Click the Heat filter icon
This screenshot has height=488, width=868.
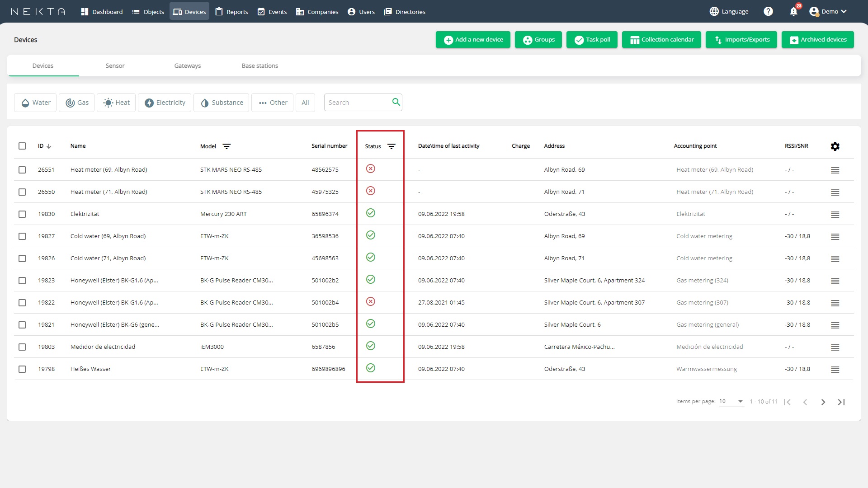click(108, 103)
